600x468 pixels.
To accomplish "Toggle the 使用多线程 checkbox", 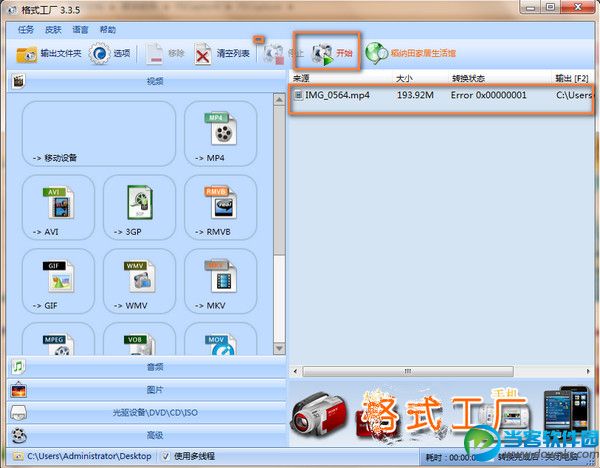I will pyautogui.click(x=166, y=456).
